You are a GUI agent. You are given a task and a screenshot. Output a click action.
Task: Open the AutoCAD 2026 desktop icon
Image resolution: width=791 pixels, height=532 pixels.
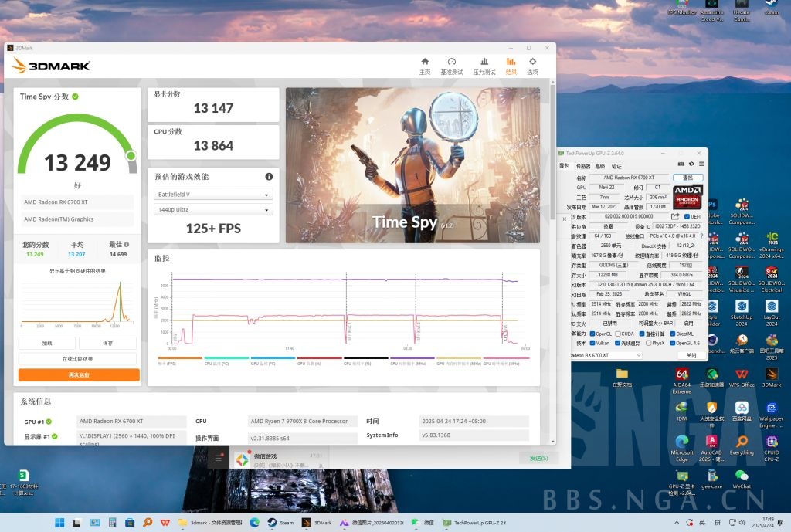pos(711,448)
